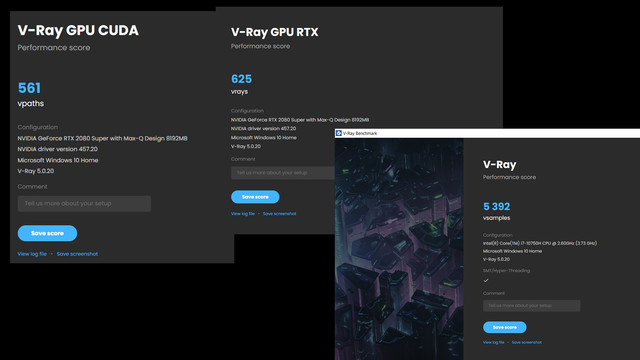This screenshot has width=640, height=360.
Task: Click Save screenshot link in GPU CUDA window
Action: 77,254
